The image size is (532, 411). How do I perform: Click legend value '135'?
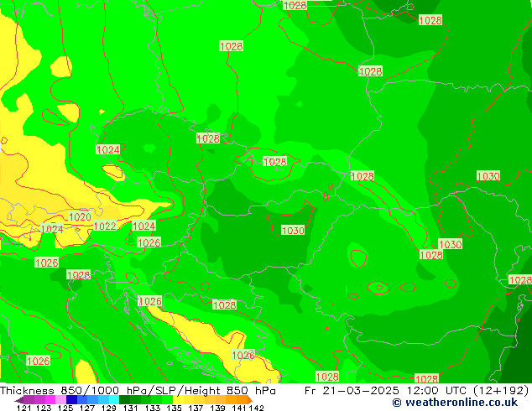[174, 408]
